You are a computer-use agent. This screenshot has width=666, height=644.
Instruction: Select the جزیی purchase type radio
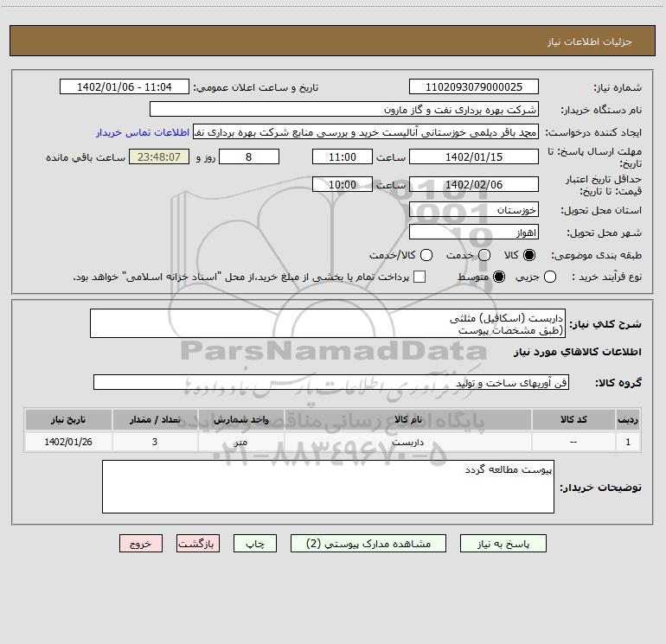pos(550,277)
